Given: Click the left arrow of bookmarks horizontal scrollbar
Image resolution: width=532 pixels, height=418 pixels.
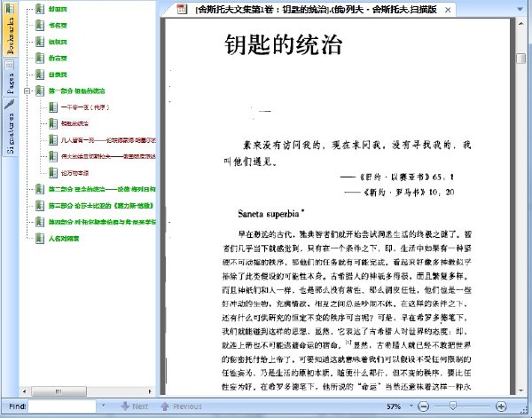Looking at the screenshot, I should pos(24,391).
